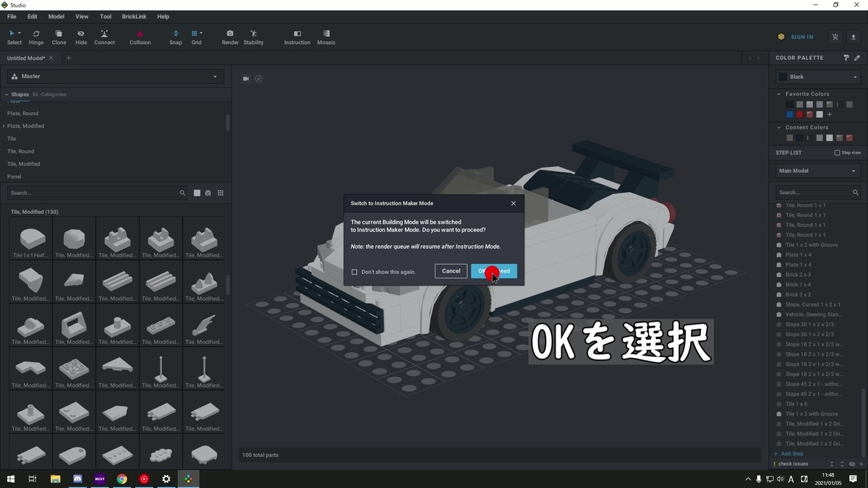Open Windows Start menu
The height and width of the screenshot is (488, 868).
click(11, 479)
